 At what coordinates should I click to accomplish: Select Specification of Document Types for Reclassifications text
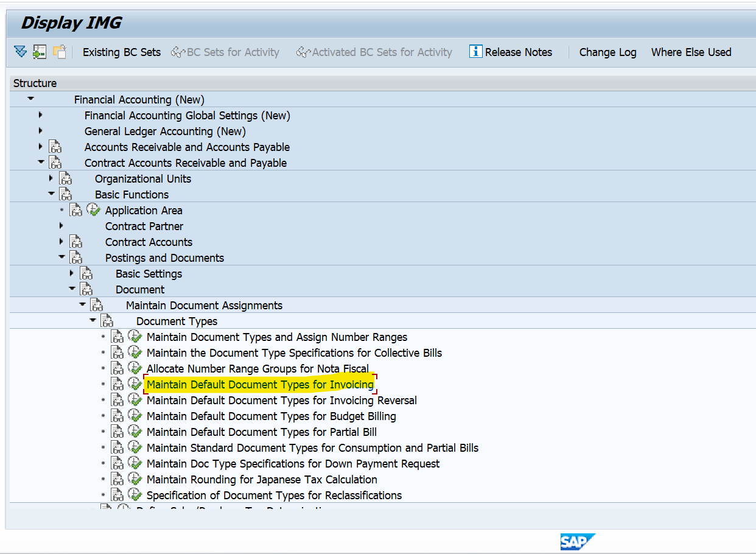click(x=275, y=496)
